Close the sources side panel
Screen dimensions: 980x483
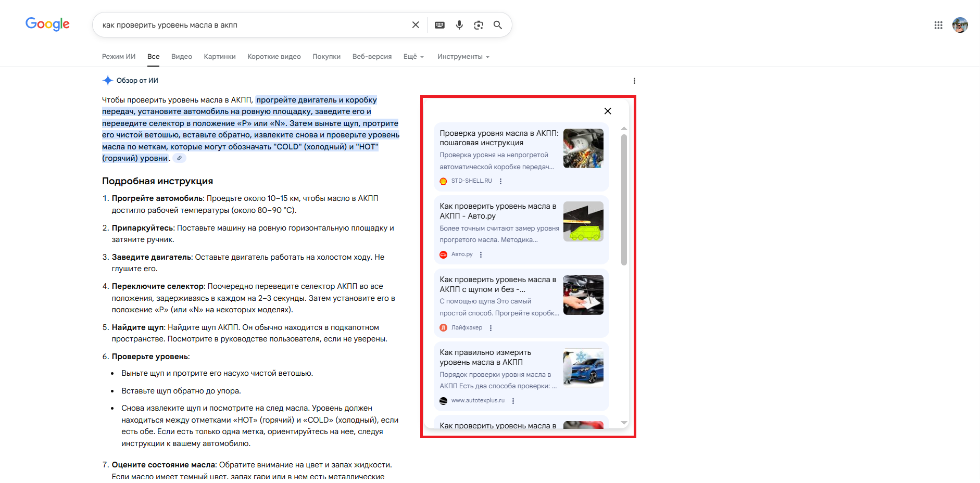coord(607,111)
